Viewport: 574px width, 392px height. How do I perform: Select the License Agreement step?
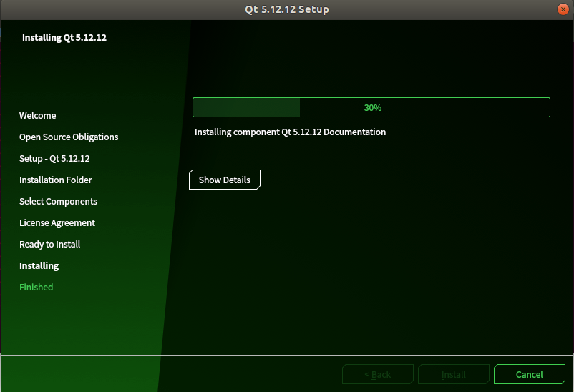tap(57, 223)
